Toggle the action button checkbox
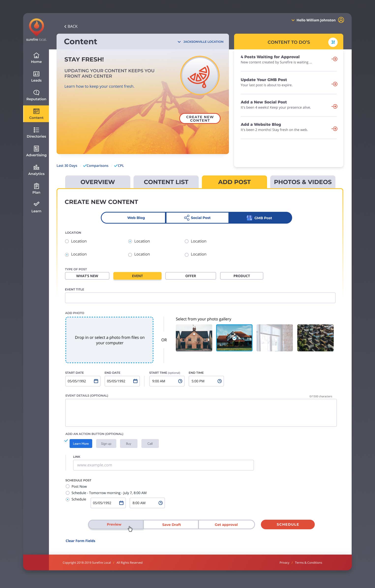Screen dimensions: 375x588 66,441
